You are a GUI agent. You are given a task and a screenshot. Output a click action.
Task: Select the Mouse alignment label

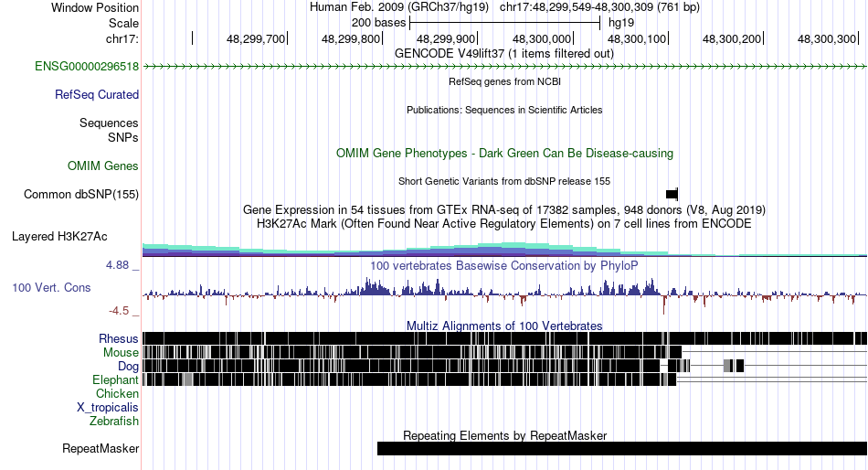pos(121,353)
